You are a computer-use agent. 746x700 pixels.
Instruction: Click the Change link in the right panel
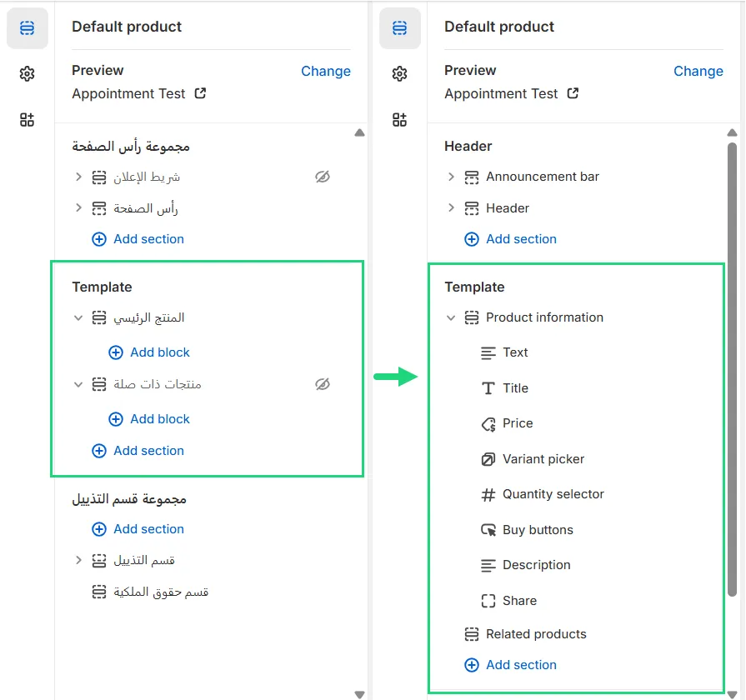(x=698, y=72)
